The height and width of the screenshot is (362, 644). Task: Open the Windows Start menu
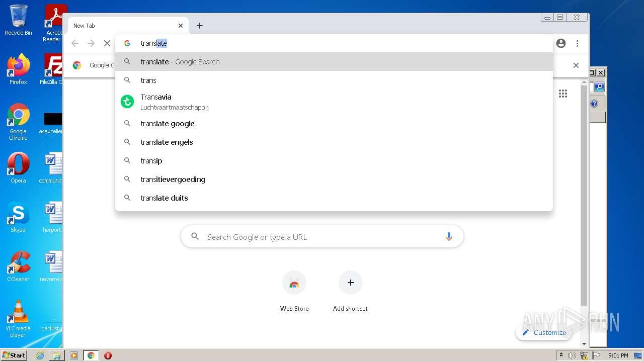tap(14, 355)
